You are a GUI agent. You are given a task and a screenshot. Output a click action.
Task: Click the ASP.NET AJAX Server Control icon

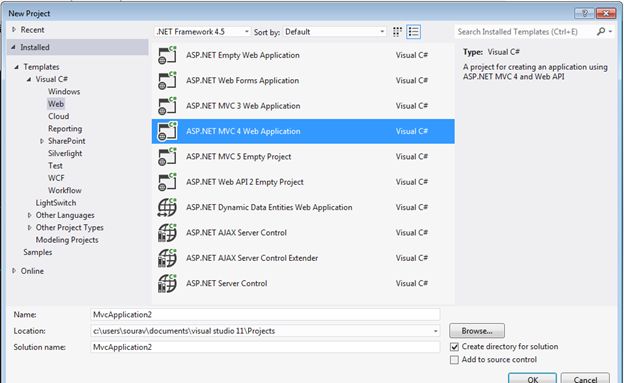click(167, 233)
